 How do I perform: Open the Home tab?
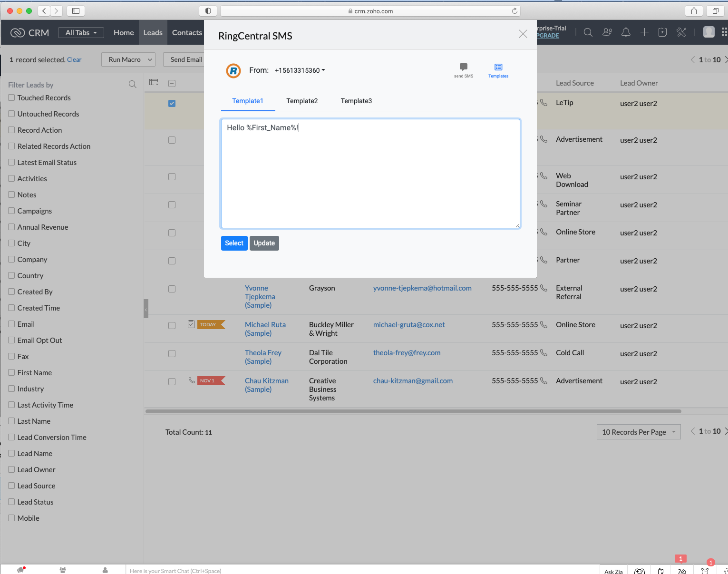pos(124,32)
